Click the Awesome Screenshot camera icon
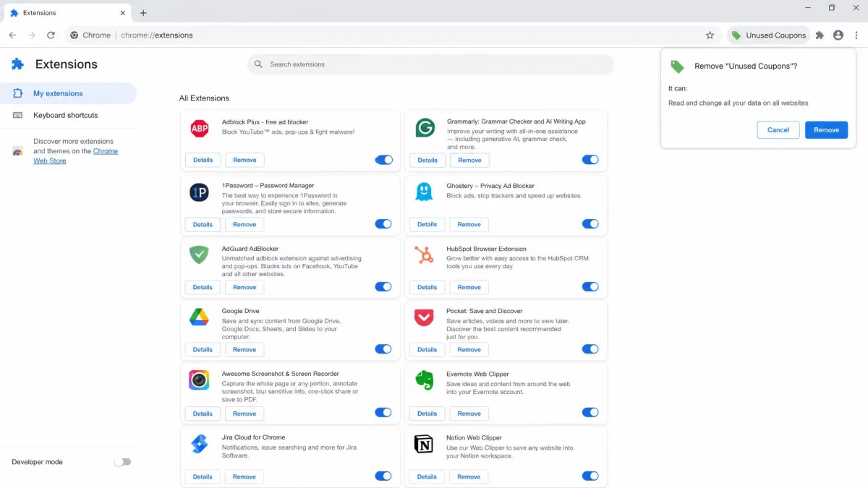This screenshot has width=868, height=488. (199, 380)
